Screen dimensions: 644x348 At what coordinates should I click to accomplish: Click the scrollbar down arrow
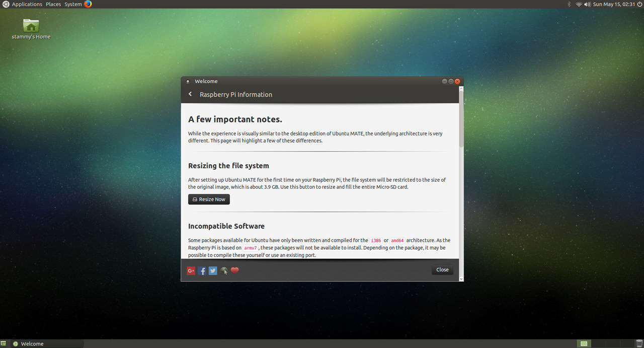point(461,279)
